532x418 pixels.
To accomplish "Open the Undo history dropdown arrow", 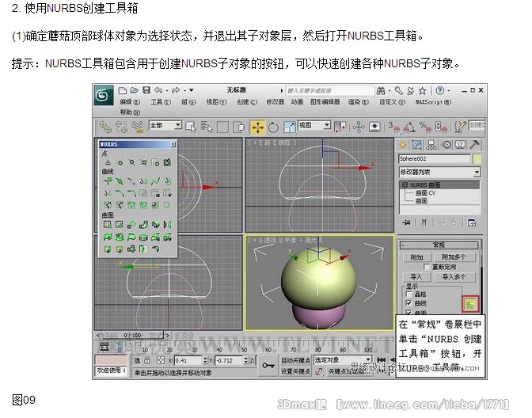I will click(167, 90).
